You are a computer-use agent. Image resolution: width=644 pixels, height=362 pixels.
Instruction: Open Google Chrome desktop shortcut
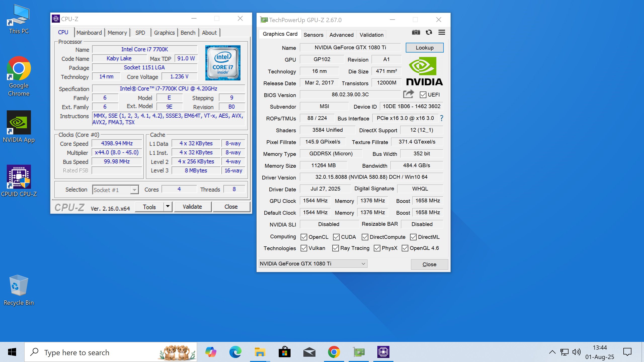[x=19, y=76]
